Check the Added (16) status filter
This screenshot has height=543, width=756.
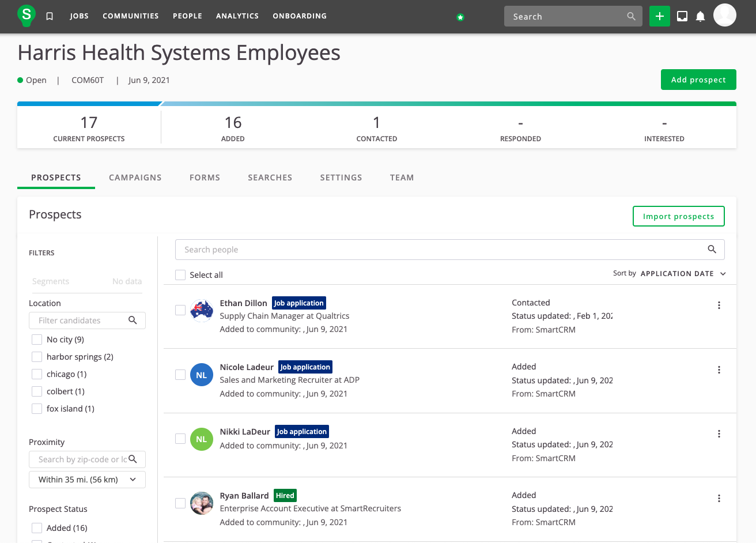click(x=37, y=528)
